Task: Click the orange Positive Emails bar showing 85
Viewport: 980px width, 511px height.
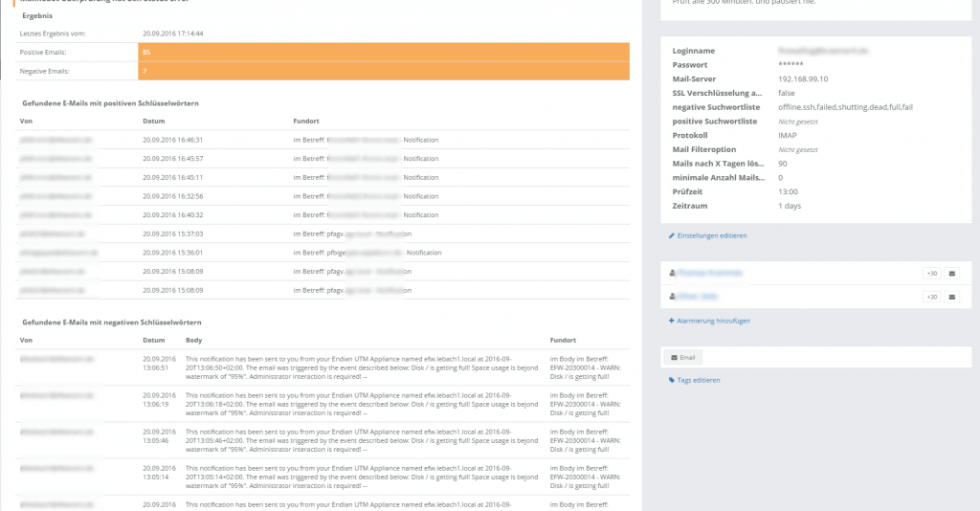Action: [384, 52]
